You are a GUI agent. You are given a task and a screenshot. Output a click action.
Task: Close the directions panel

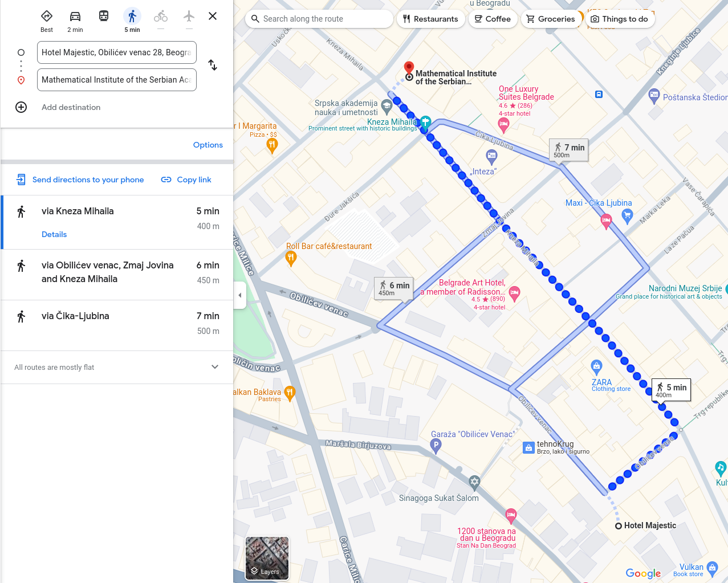213,16
